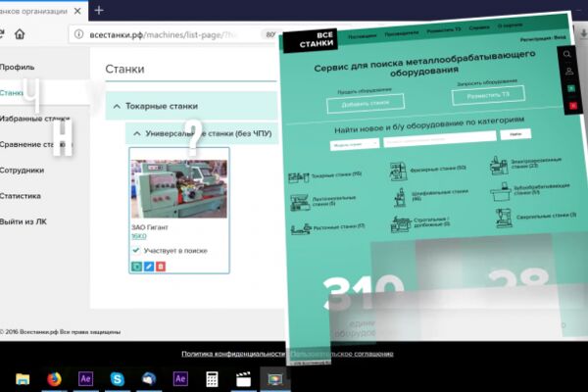
Task: Collapse the Универсальные станки (без ЧПУ) subsection
Action: 137,133
